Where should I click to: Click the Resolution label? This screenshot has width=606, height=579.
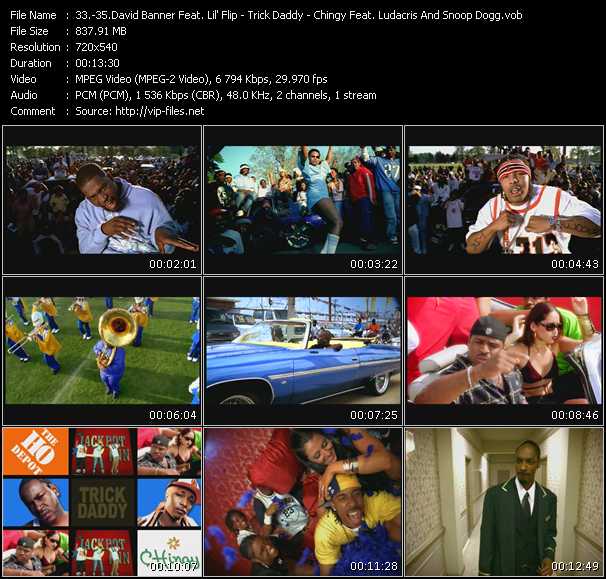tap(35, 47)
